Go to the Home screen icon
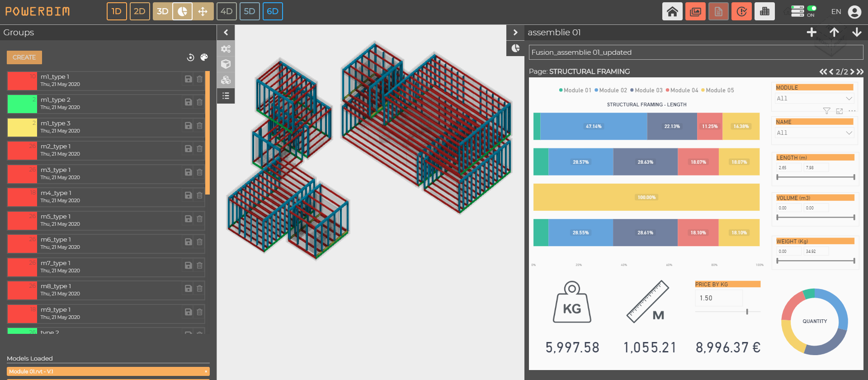Viewport: 868px width, 380px height. click(672, 11)
